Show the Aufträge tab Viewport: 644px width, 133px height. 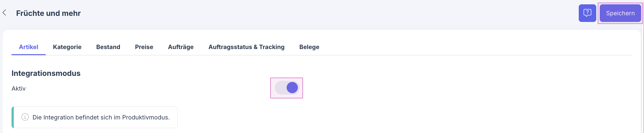pos(181,47)
